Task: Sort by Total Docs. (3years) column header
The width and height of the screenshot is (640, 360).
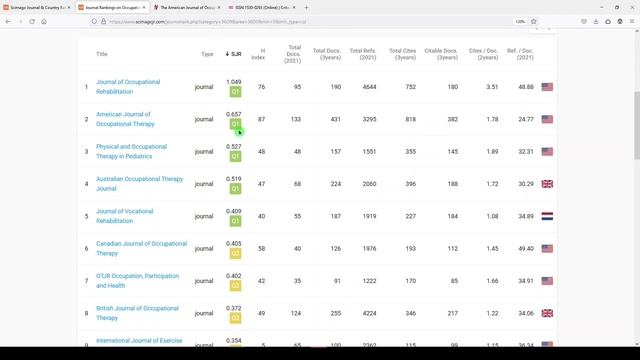Action: [x=327, y=54]
